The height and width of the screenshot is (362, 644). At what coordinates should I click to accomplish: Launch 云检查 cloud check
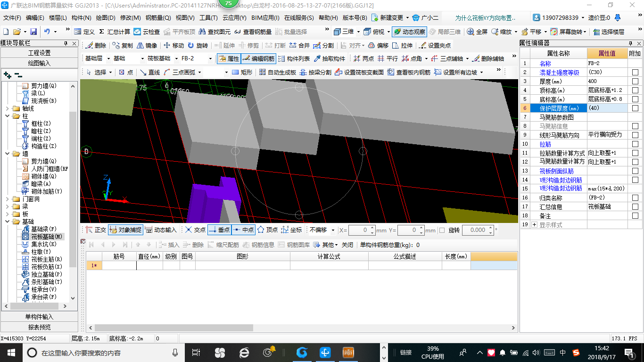pyautogui.click(x=147, y=32)
